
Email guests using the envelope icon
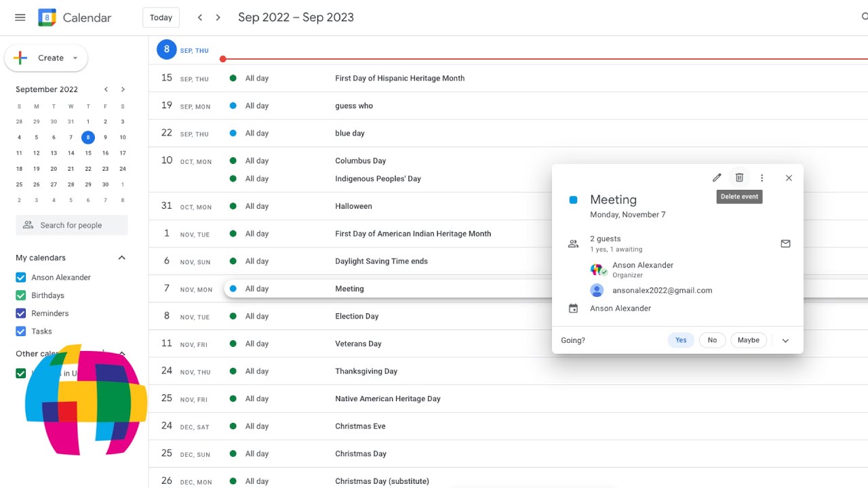point(785,243)
